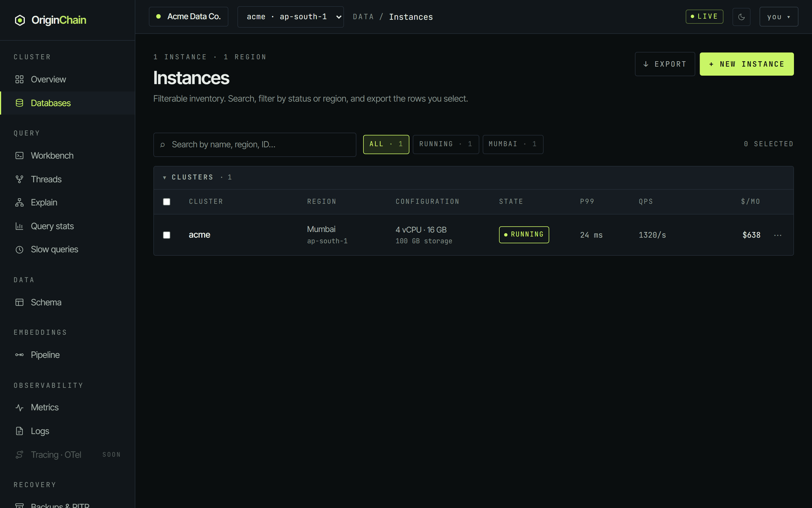812x508 pixels.
Task: Click the Threads branch icon
Action: coord(20,179)
